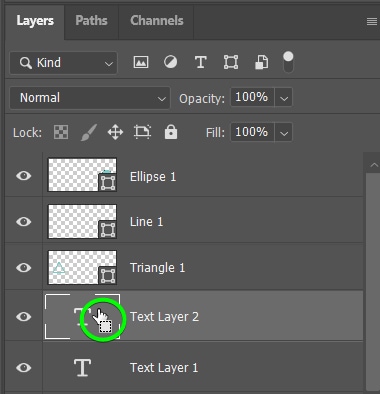
Task: Switch to the Channels tab
Action: (x=157, y=21)
